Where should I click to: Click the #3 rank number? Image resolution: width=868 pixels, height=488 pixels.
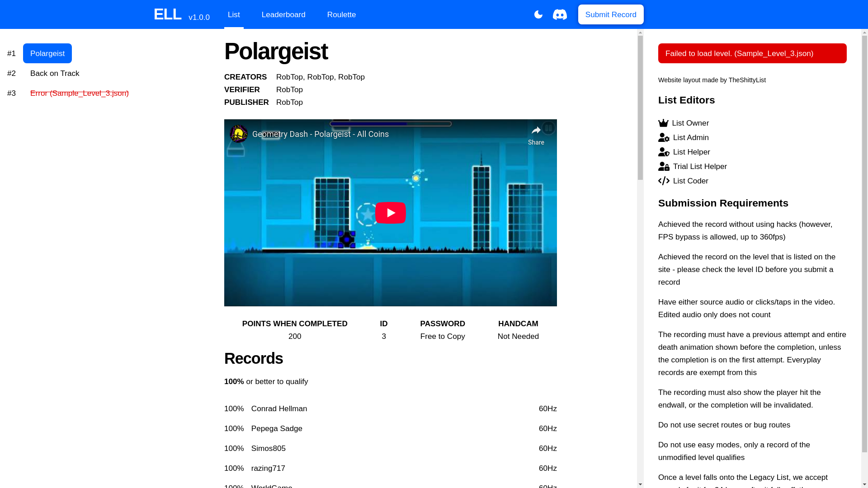11,93
